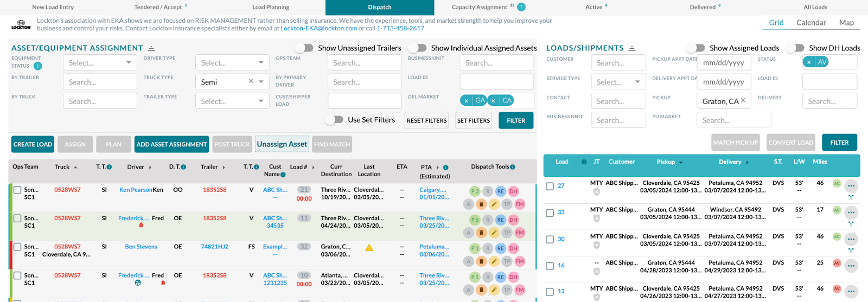Open Service Type dropdown
The image size is (868, 302).
(618, 82)
